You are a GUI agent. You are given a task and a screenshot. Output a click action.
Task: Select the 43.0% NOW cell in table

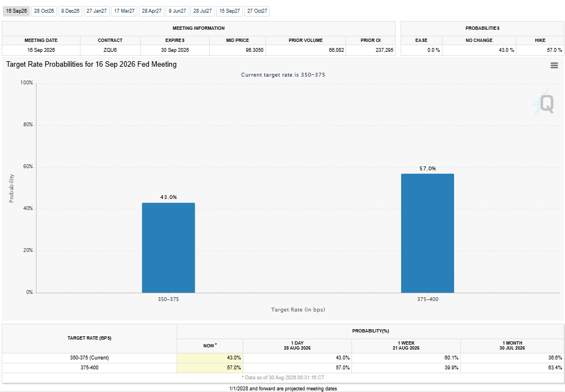tap(210, 358)
